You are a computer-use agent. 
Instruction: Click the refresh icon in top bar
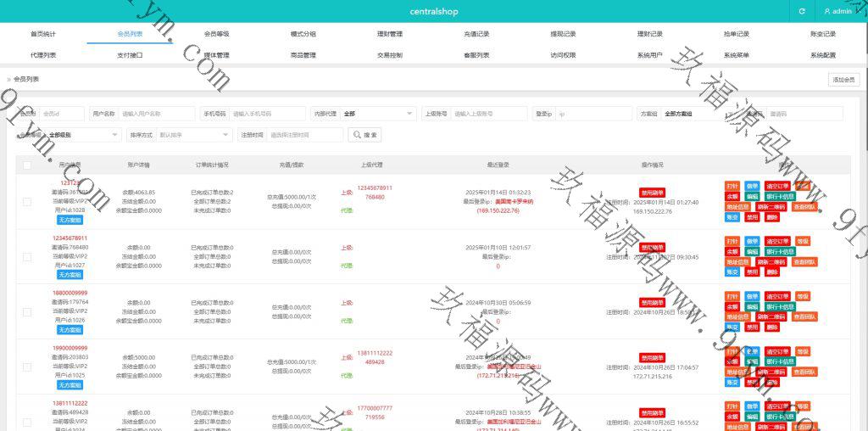[802, 11]
